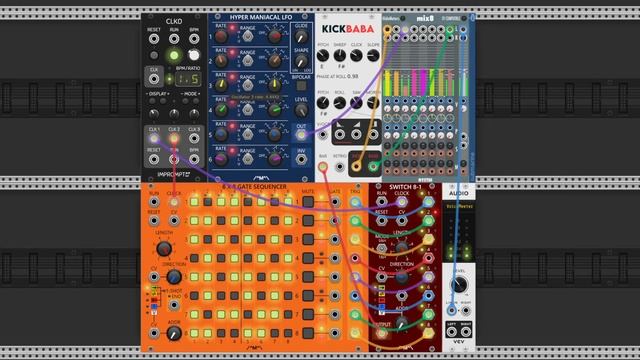Toggle sequencer row 5 step 5 button
This screenshot has width=640, height=360.
[248, 277]
